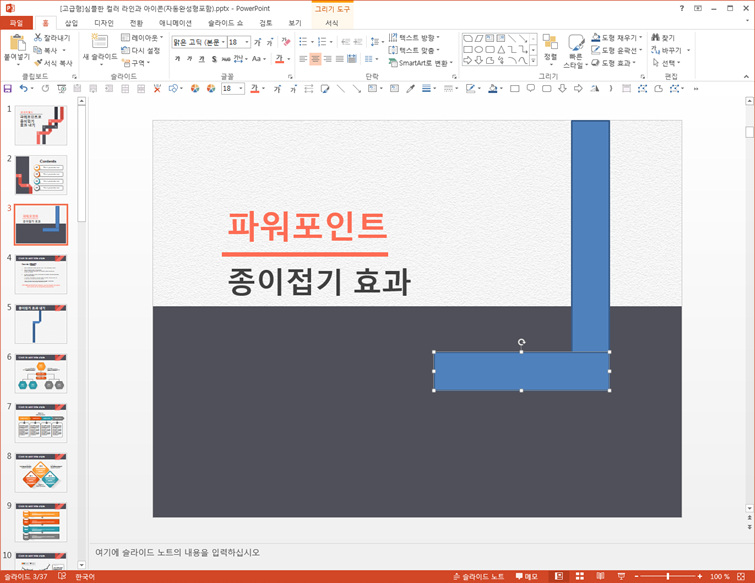Click the Redo icon in quick access toolbar
Screen dimensions: 755x583
click(x=45, y=89)
